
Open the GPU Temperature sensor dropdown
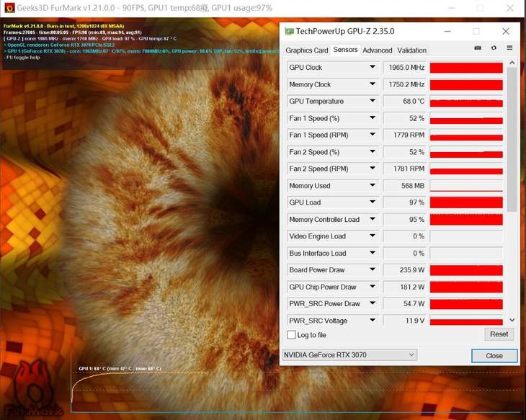click(373, 102)
